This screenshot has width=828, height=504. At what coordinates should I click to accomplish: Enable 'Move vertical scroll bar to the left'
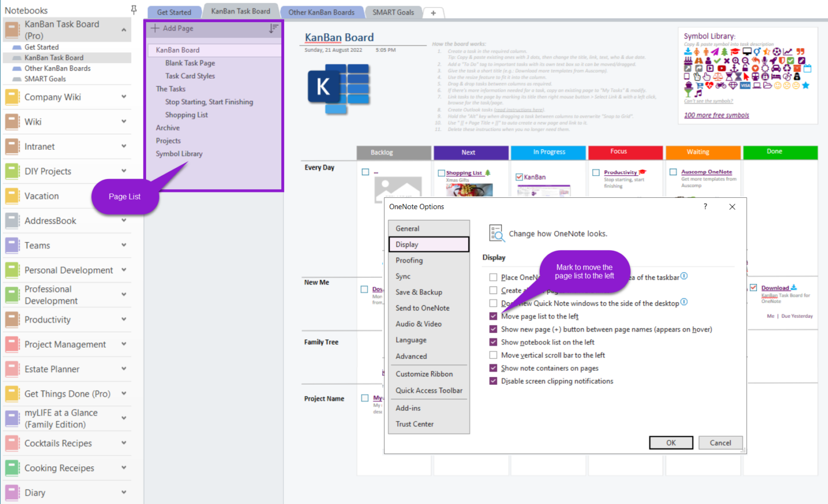[x=493, y=355]
